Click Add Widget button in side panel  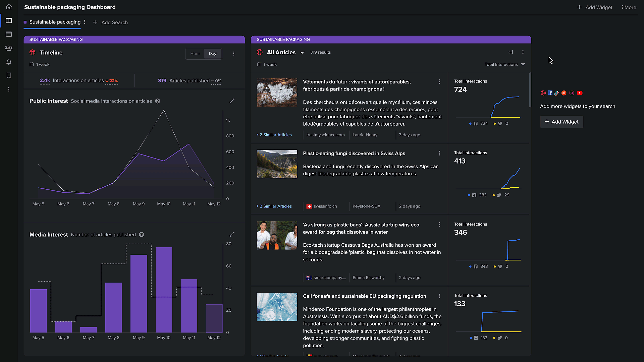click(561, 122)
